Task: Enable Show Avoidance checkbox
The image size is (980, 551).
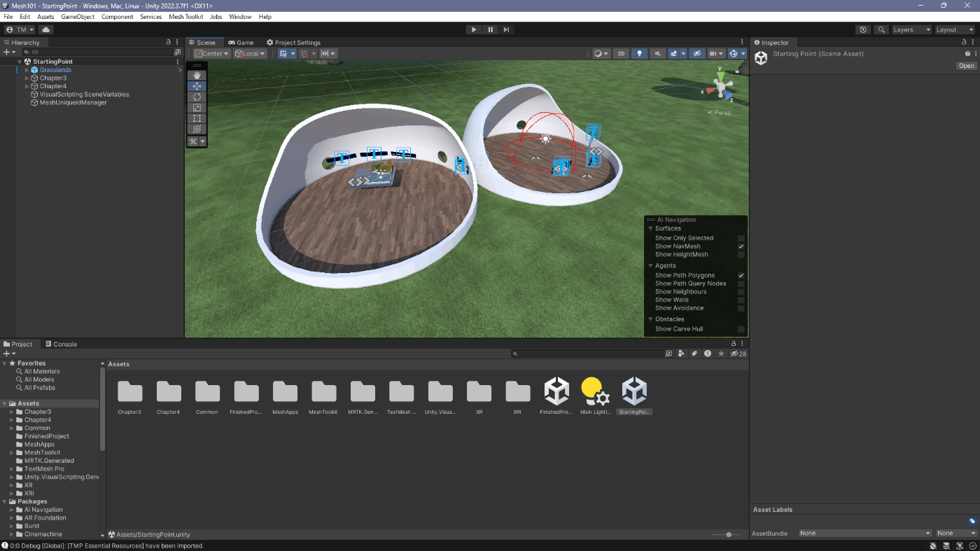Action: tap(741, 308)
